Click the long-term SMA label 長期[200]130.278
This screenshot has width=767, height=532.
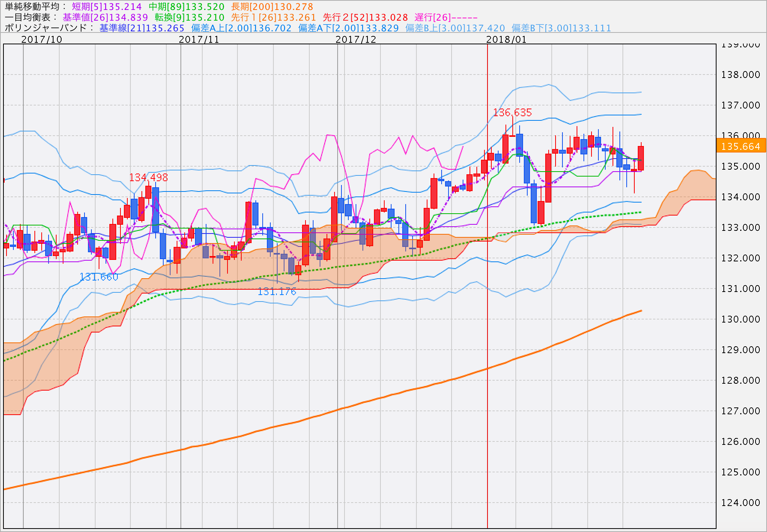(272, 6)
